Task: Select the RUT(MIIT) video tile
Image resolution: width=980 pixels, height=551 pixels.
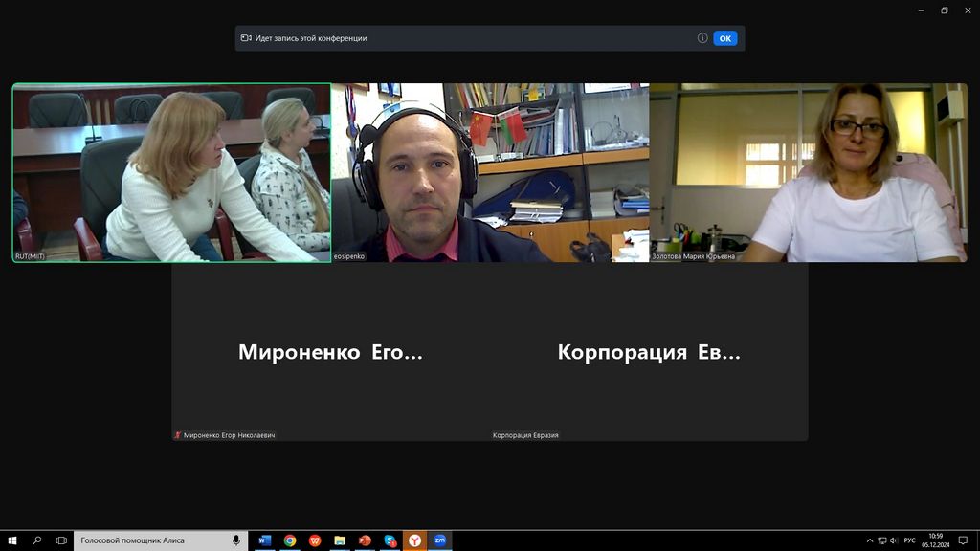Action: (x=171, y=172)
